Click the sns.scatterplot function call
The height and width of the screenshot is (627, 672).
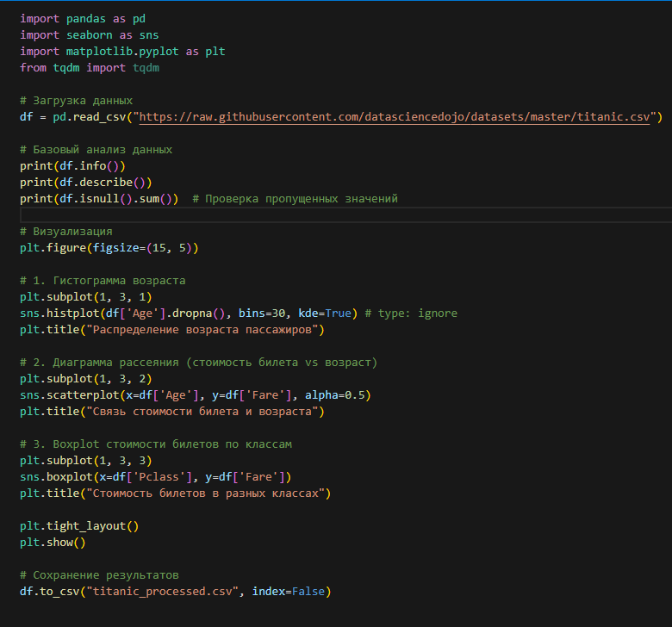[69, 395]
